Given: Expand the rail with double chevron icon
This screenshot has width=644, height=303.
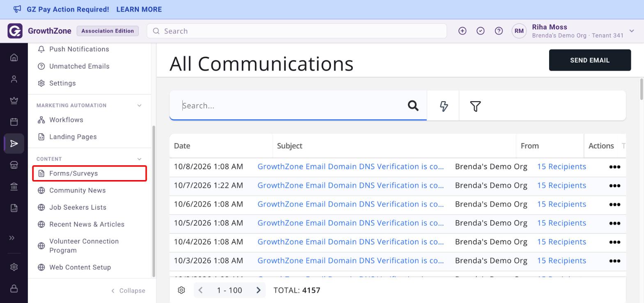Looking at the screenshot, I should coord(12,238).
